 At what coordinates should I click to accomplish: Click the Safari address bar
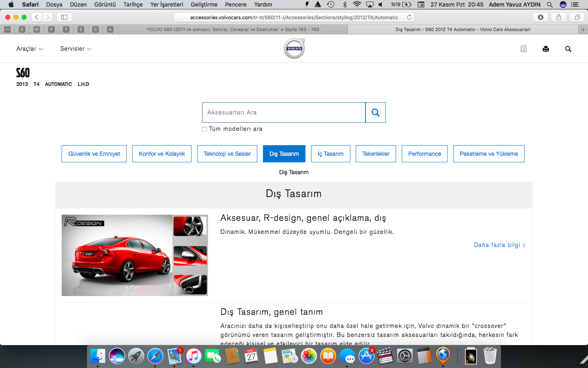pos(294,17)
